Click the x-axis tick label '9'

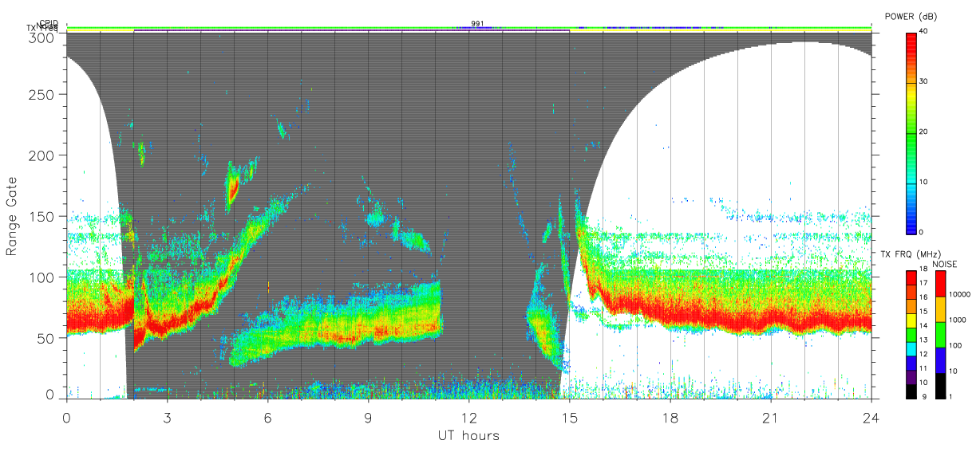(369, 418)
